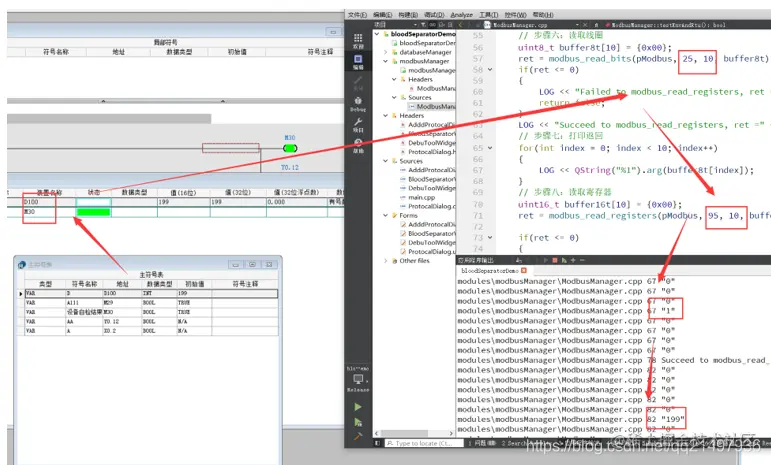Collapse the modbusManager folder
771x465 pixels.
click(386, 61)
